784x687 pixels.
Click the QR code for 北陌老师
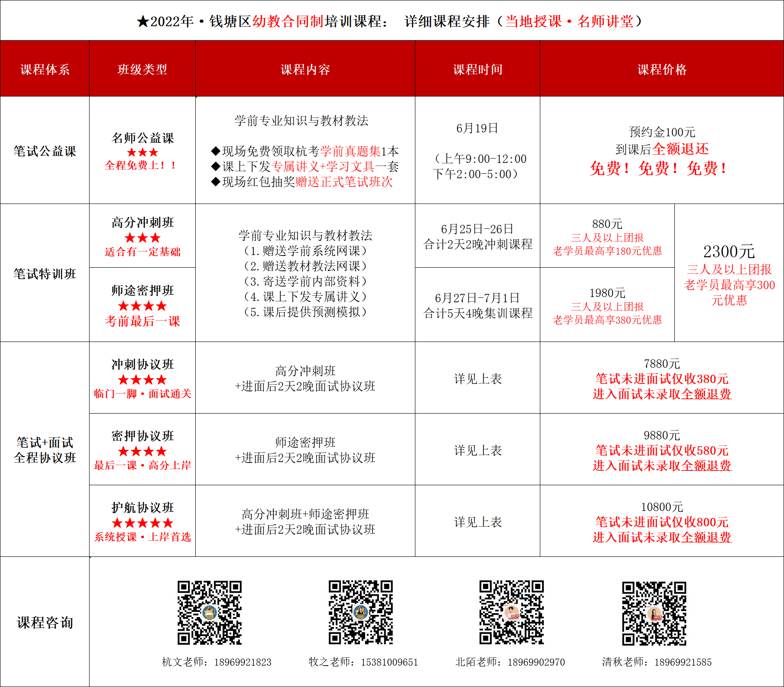point(511,612)
